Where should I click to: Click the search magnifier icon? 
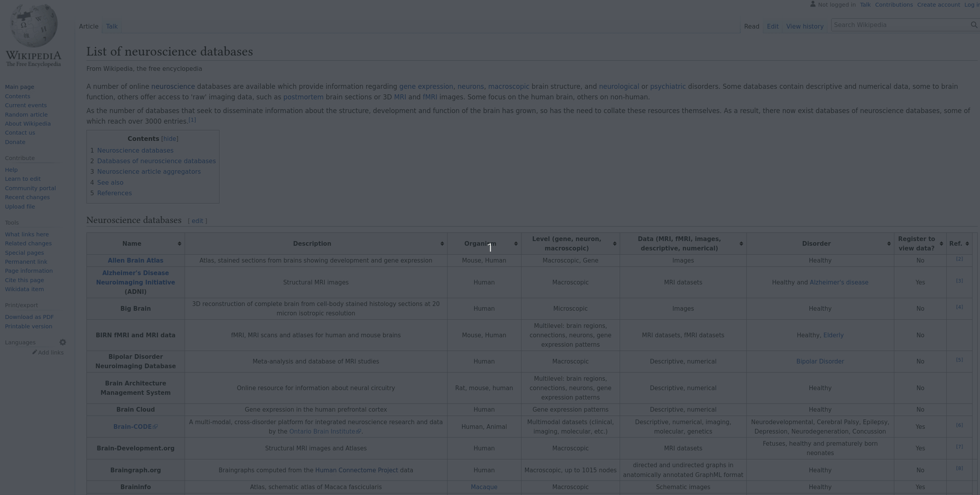[x=973, y=25]
